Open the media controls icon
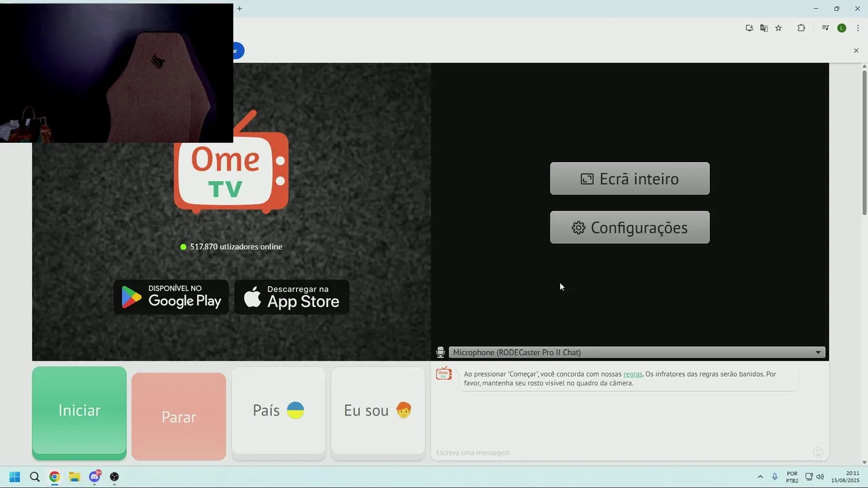 825,28
